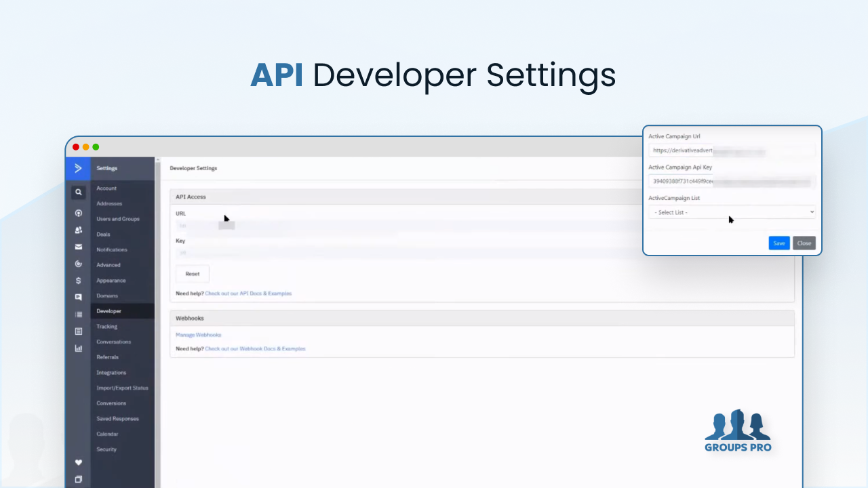
Task: Click the ActiveCampaign logo icon
Action: 78,168
